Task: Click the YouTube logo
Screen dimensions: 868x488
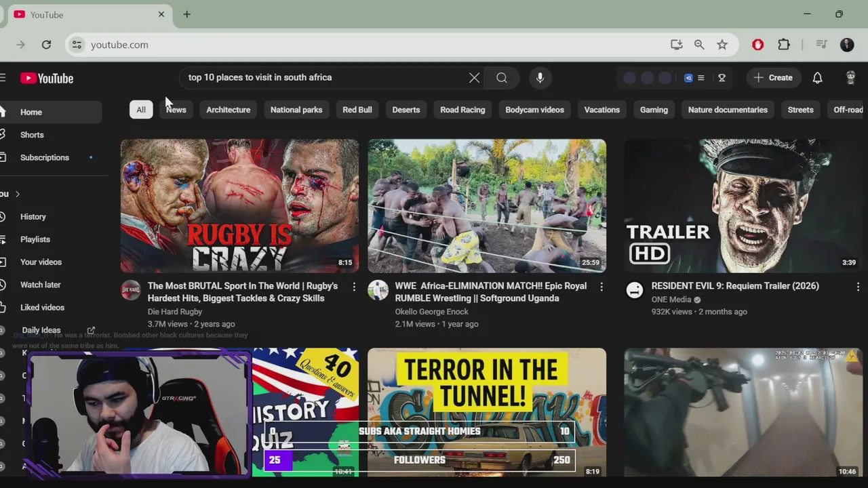Action: (46, 78)
